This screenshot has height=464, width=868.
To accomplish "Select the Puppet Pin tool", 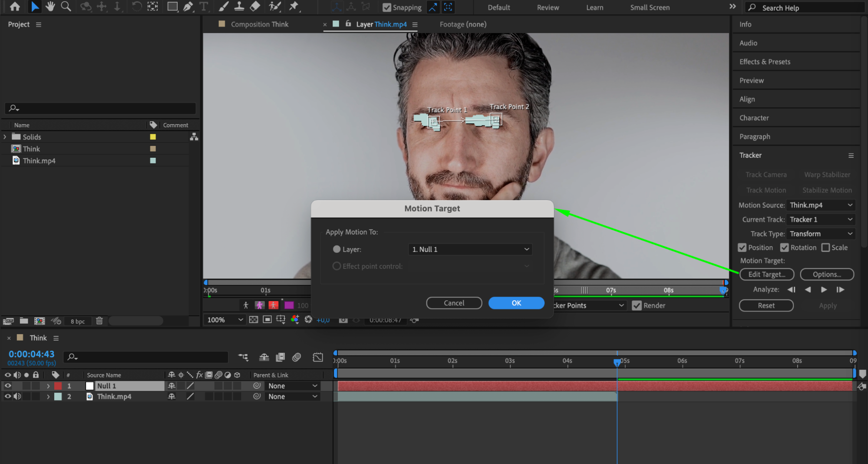I will 294,7.
